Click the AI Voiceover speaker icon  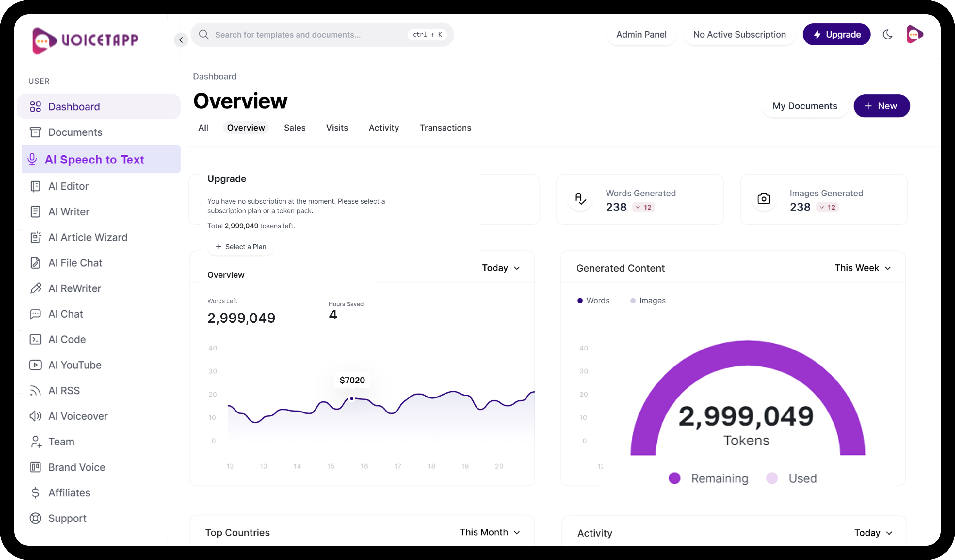pos(35,416)
